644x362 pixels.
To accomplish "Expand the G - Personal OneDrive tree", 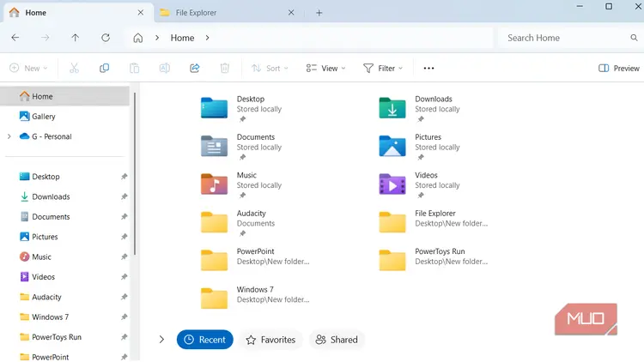I will (9, 136).
